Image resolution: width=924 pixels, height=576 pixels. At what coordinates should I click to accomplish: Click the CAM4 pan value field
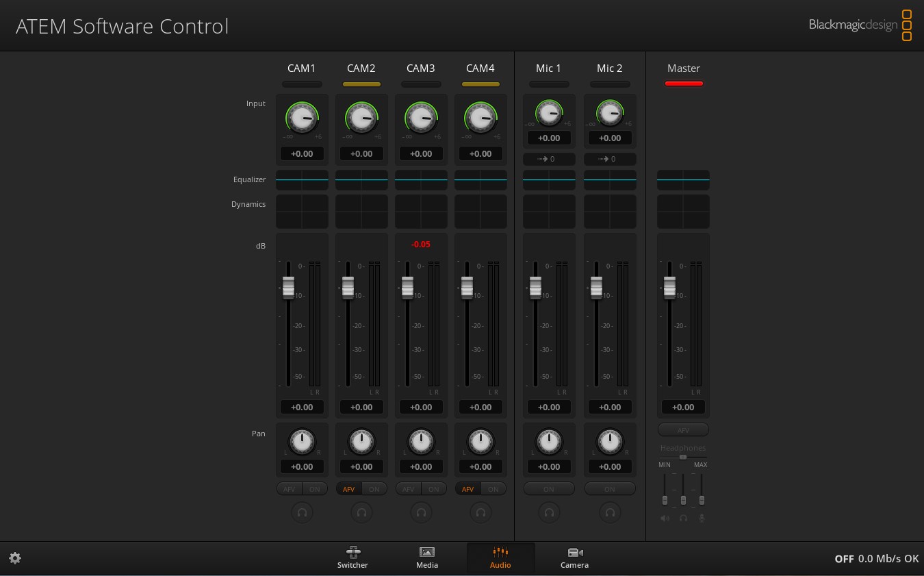coord(480,467)
